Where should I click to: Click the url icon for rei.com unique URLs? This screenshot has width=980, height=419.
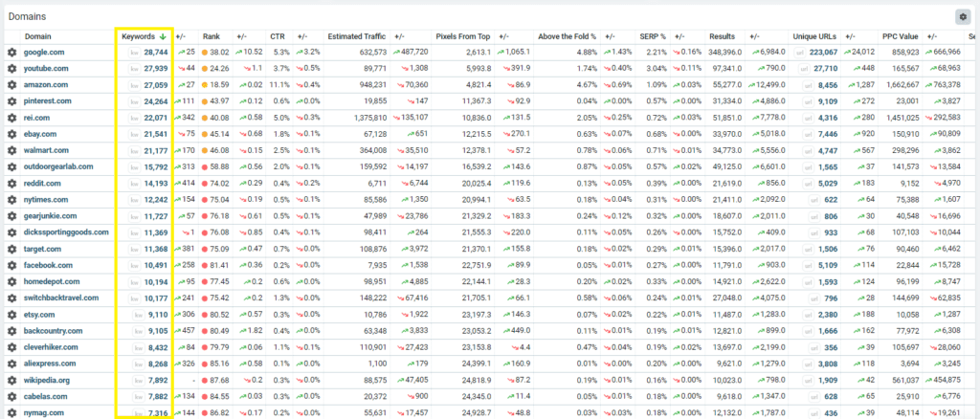(x=810, y=118)
